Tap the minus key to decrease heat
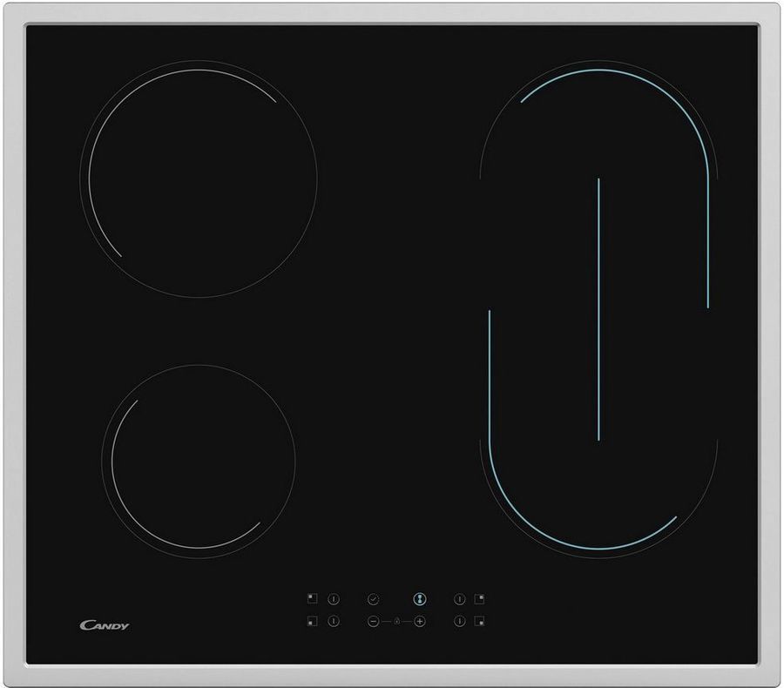 tap(373, 621)
